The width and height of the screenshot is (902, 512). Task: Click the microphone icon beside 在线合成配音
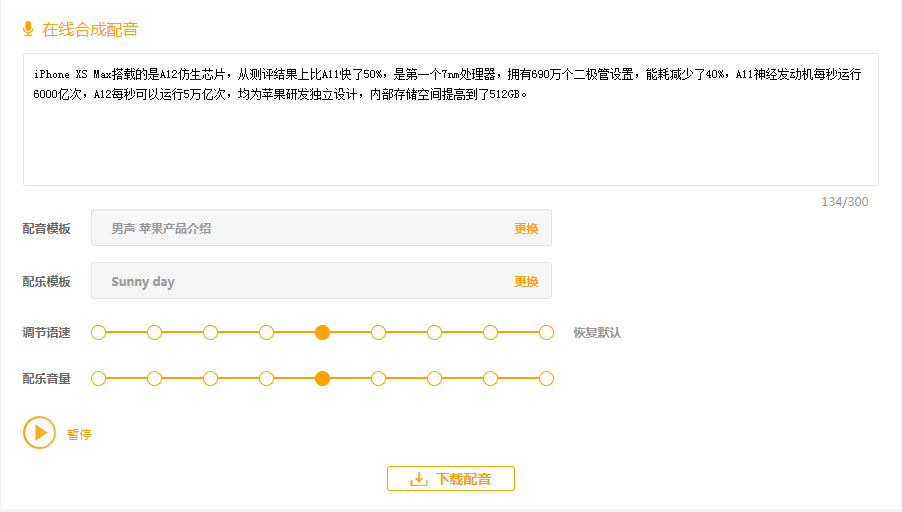(28, 29)
